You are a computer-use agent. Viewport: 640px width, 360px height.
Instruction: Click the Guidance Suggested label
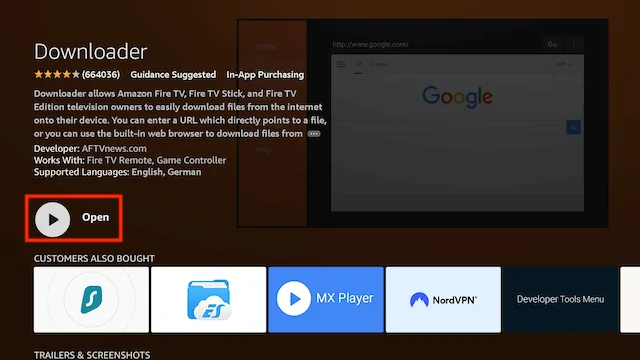[173, 75]
